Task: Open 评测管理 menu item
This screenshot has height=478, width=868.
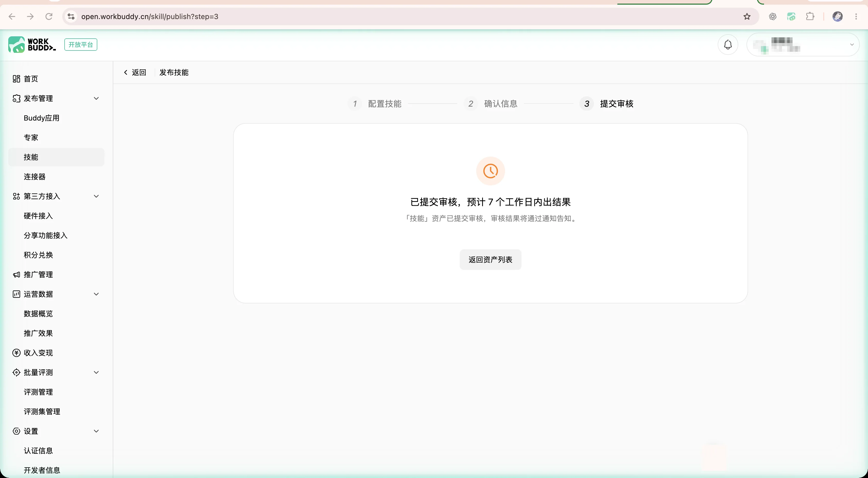Action: pyautogui.click(x=56, y=392)
